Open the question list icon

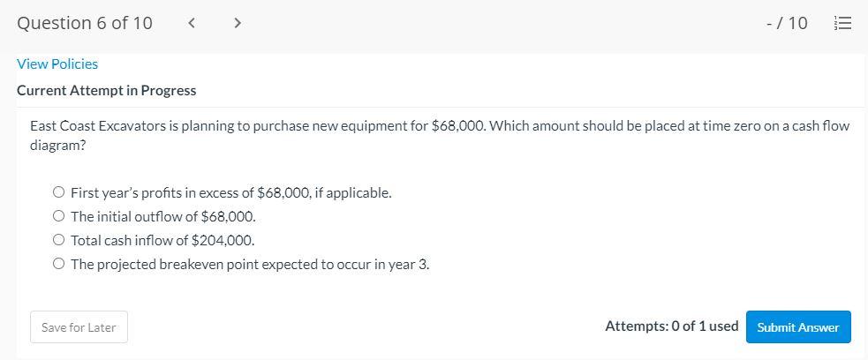coord(842,23)
